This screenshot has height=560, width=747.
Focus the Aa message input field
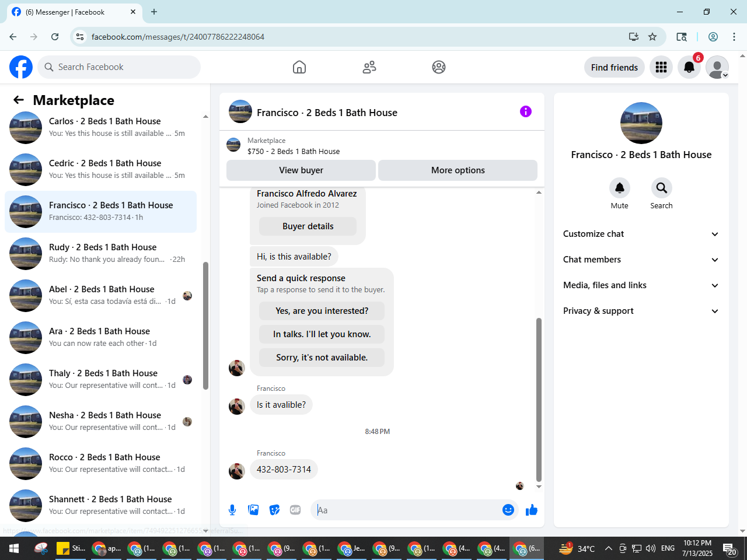tap(407, 510)
